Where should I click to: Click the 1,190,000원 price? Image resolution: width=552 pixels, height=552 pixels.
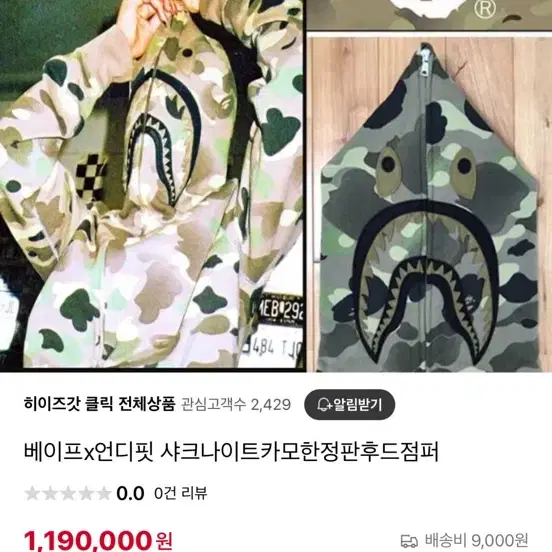tap(98, 541)
